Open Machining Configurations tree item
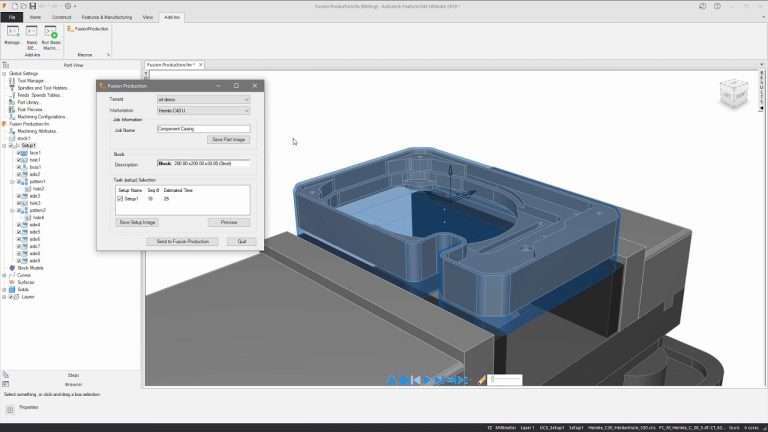This screenshot has width=768, height=432. point(41,117)
